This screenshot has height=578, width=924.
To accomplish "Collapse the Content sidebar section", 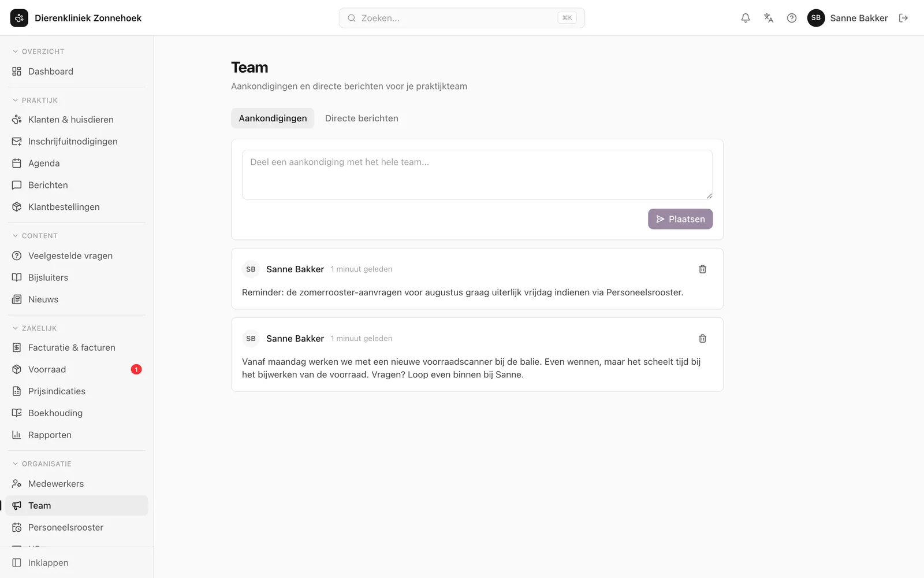I will coord(35,236).
